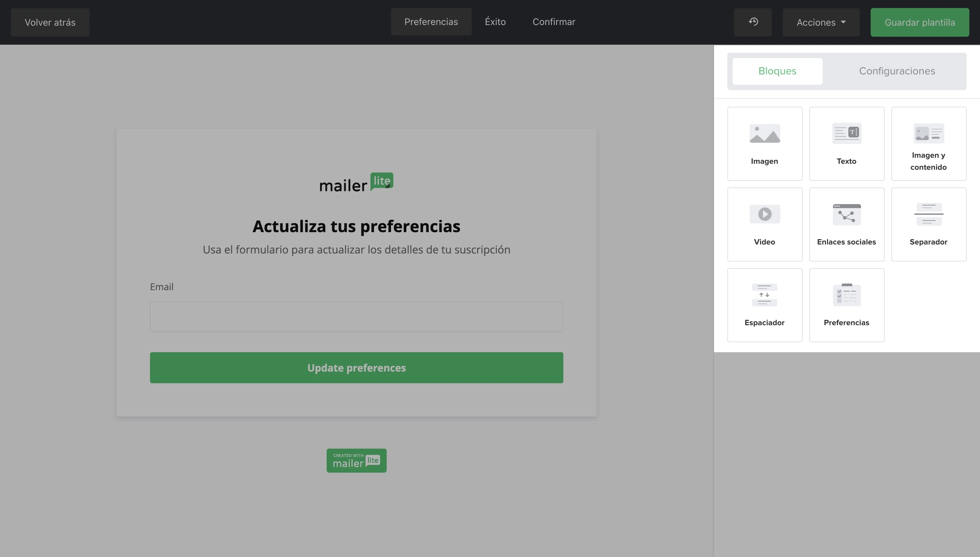Select the Preferencias page tab
Viewport: 980px width, 557px height.
(431, 22)
